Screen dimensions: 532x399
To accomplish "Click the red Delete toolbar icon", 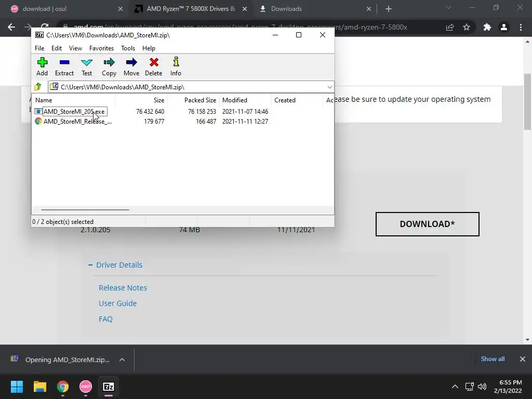I will (154, 66).
